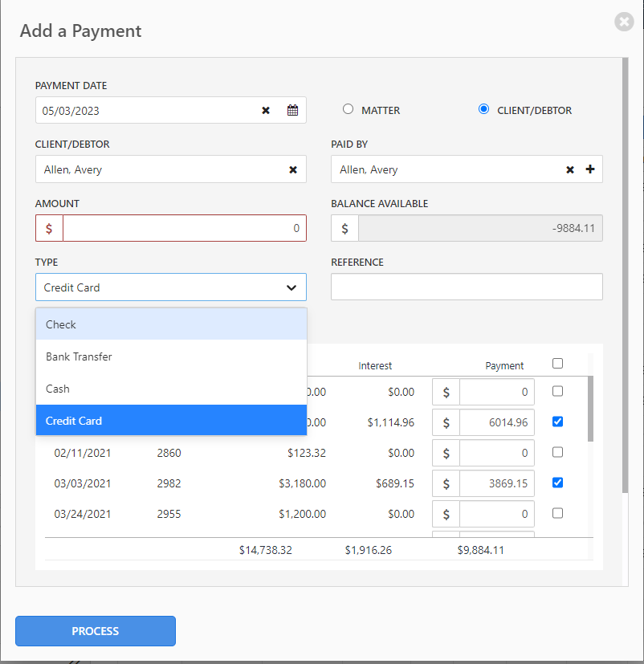The width and height of the screenshot is (644, 664).
Task: Click the dollar icon on invoice 2982's payment field
Action: [446, 483]
